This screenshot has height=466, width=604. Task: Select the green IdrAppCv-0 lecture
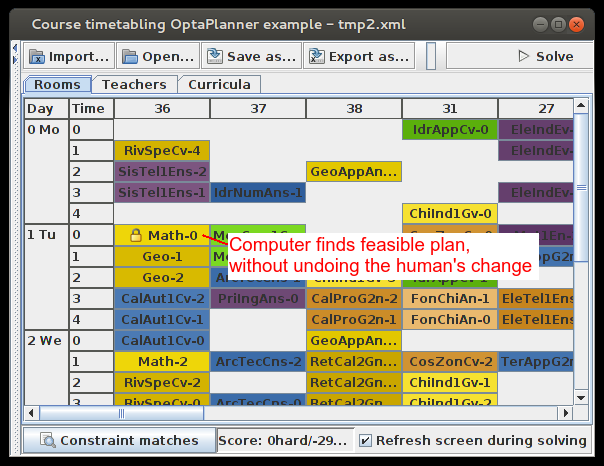click(x=449, y=129)
